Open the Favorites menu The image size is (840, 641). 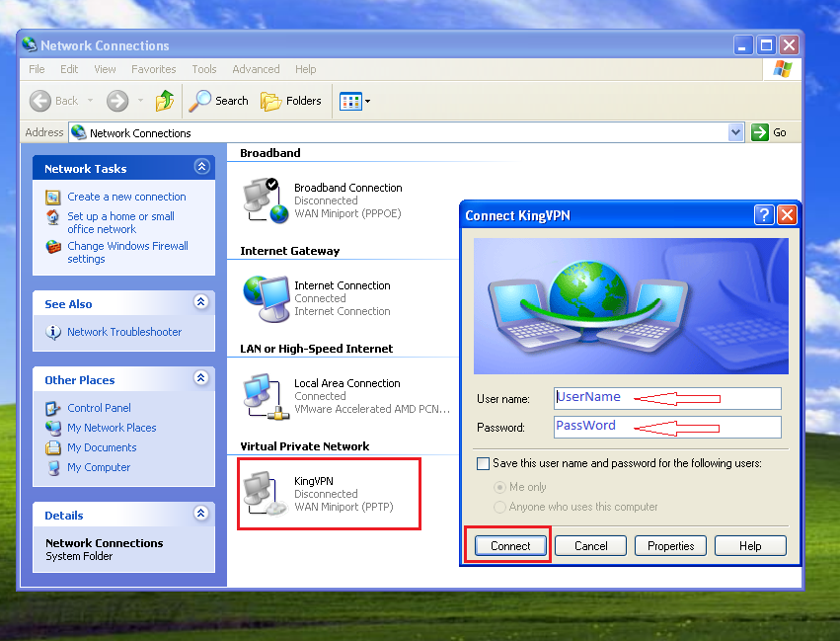pos(154,69)
